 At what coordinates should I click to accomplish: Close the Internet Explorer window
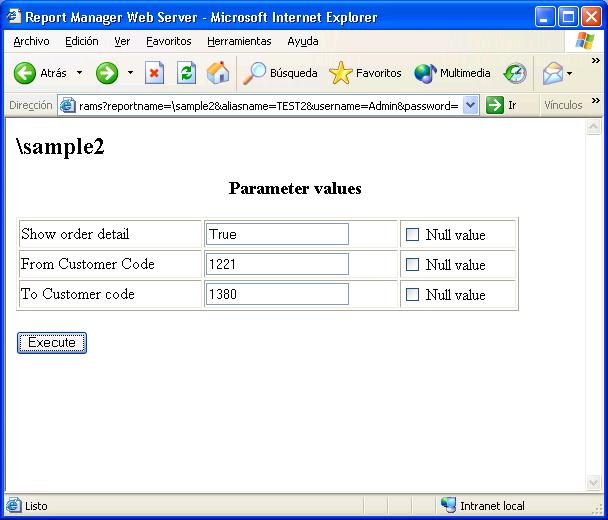coord(592,17)
